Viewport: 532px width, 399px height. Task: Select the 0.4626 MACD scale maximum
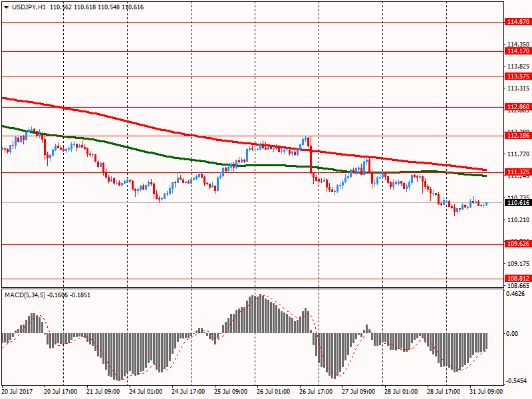pos(515,294)
